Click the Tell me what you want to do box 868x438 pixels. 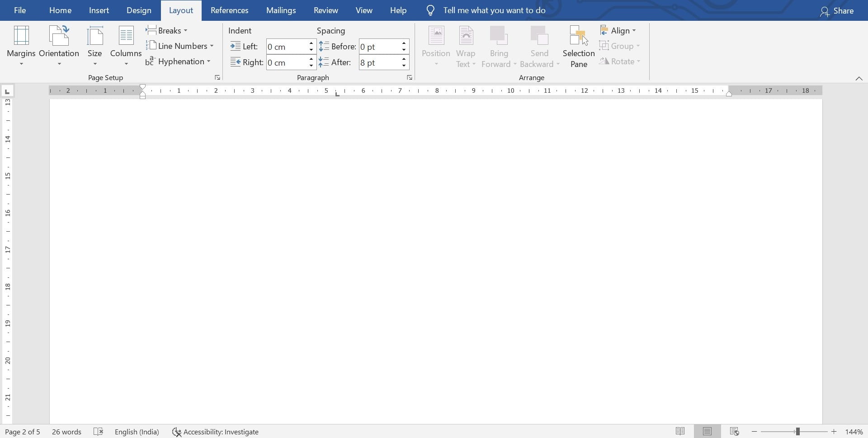[x=486, y=10]
